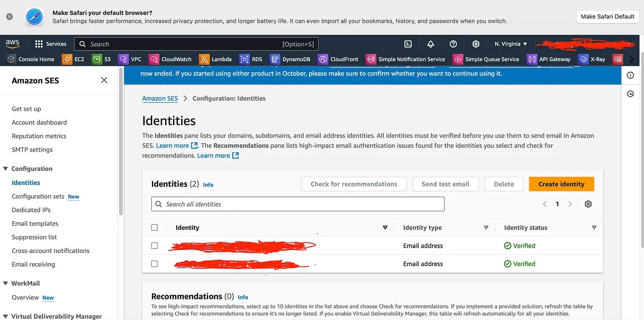This screenshot has width=644, height=320.
Task: Open Console Home shortcut
Action: (30, 59)
